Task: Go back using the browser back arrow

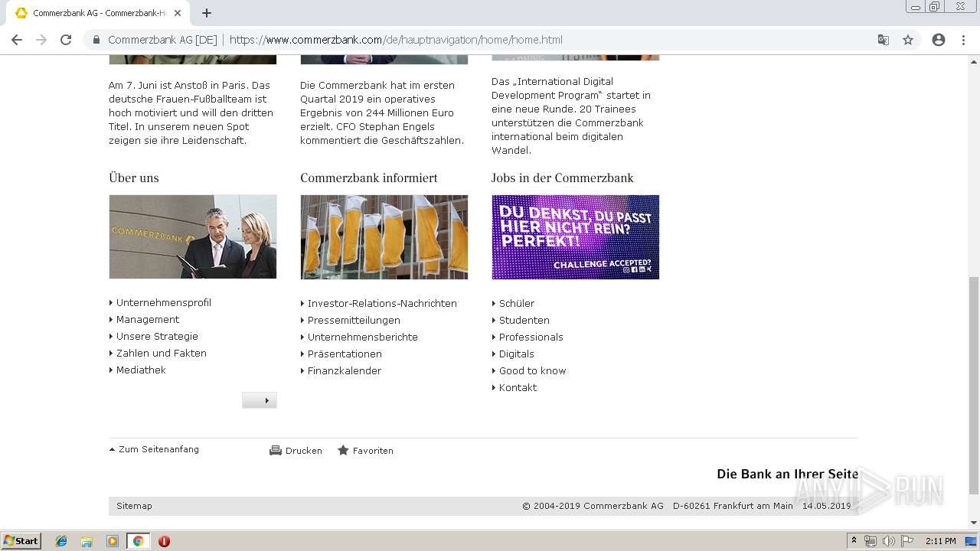Action: click(17, 40)
